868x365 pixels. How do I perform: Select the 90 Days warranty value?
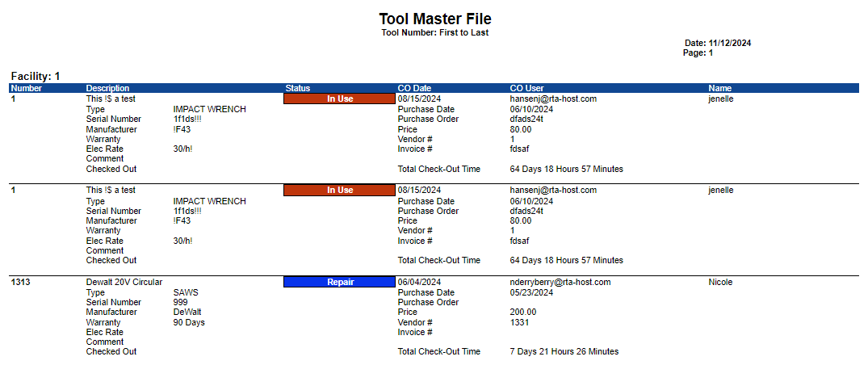(x=189, y=322)
